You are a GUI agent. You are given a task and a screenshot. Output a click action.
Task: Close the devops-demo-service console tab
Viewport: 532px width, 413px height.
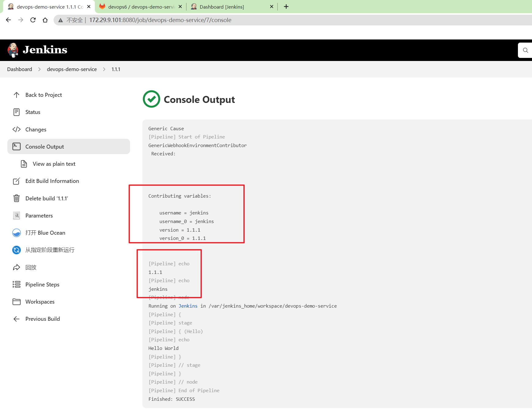click(89, 6)
